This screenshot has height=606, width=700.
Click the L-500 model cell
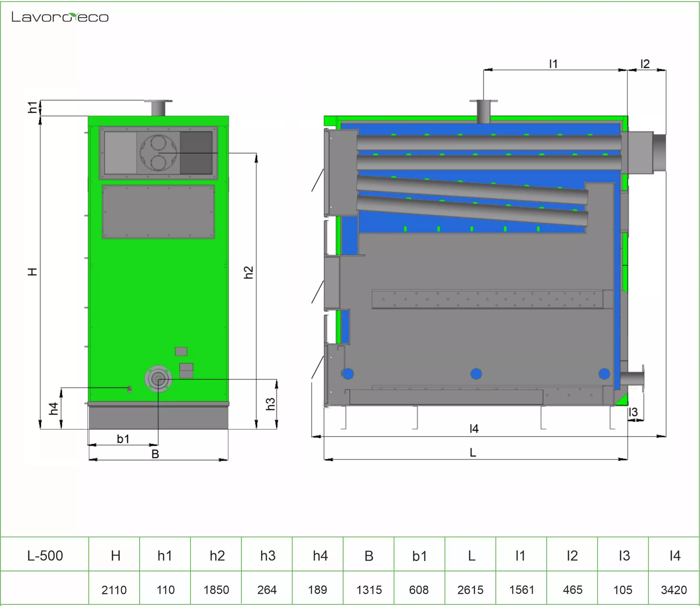click(x=45, y=556)
